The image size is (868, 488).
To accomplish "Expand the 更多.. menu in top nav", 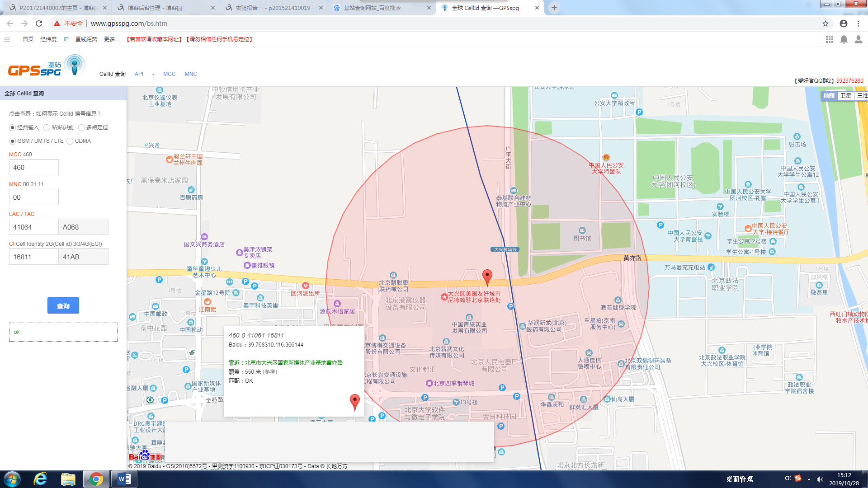I will [x=110, y=39].
